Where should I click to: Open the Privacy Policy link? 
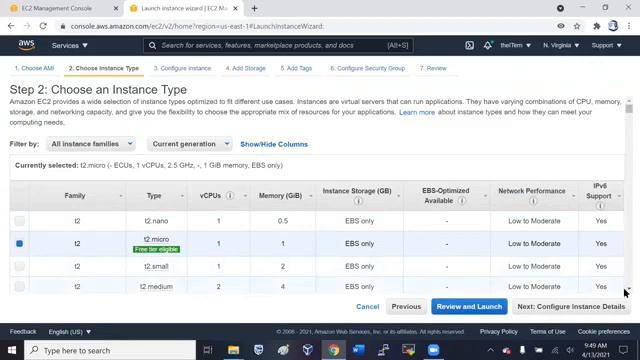(x=498, y=332)
